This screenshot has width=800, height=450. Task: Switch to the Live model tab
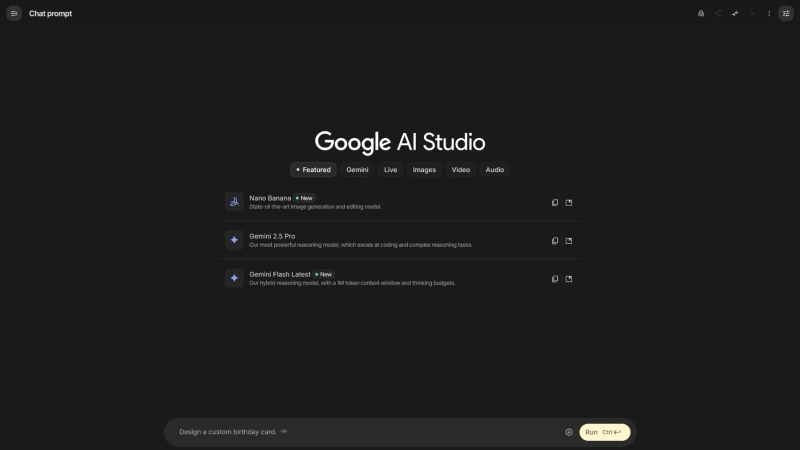tap(390, 170)
